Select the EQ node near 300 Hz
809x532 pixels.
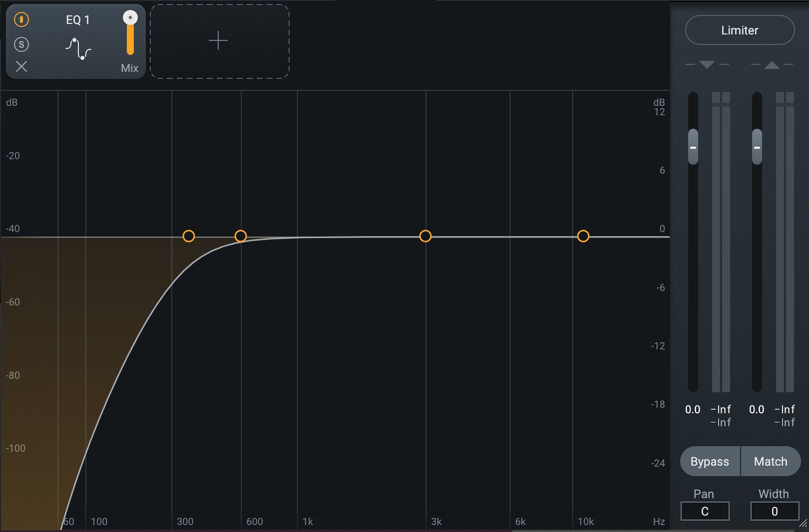click(189, 236)
